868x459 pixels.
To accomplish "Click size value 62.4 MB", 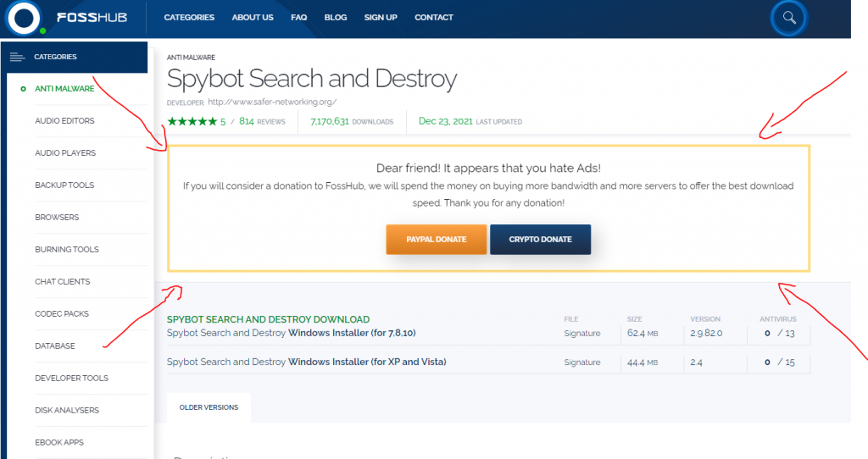I will click(x=643, y=334).
